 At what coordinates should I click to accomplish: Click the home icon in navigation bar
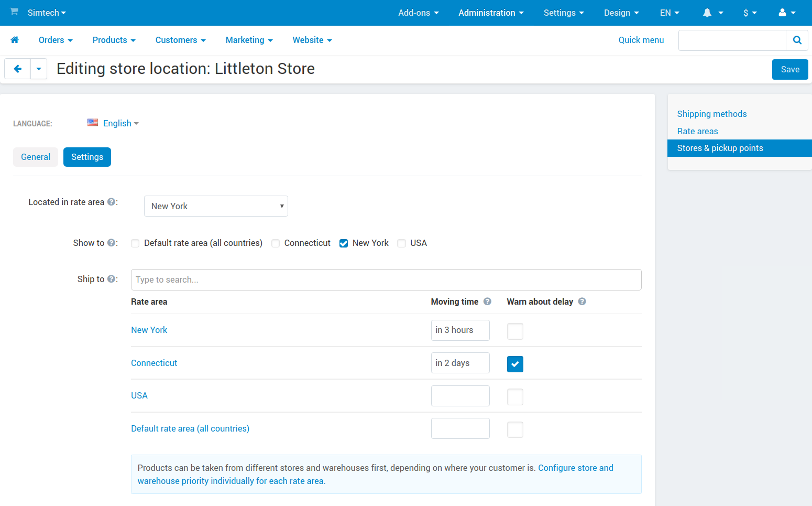(15, 40)
